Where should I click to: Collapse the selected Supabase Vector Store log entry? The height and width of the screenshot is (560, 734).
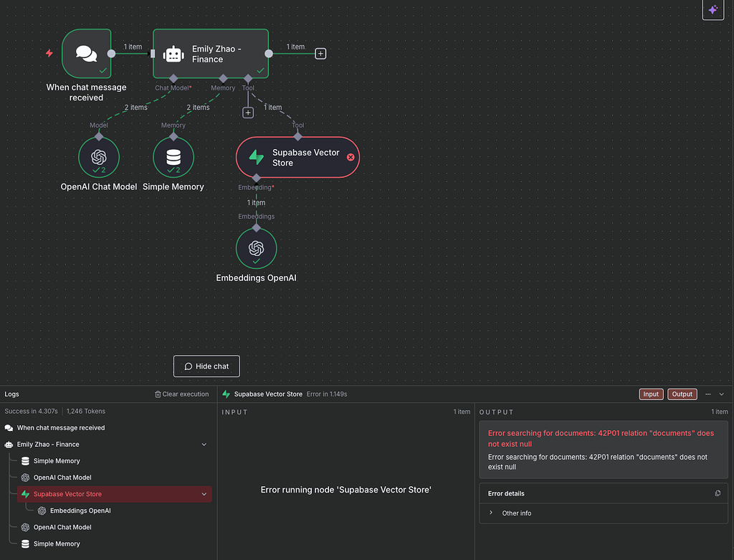(x=204, y=494)
